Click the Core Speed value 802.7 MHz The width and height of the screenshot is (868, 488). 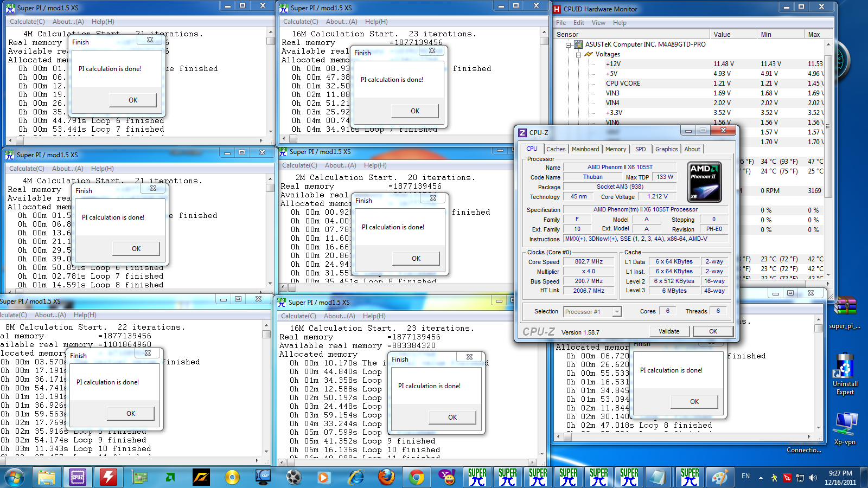tap(589, 261)
